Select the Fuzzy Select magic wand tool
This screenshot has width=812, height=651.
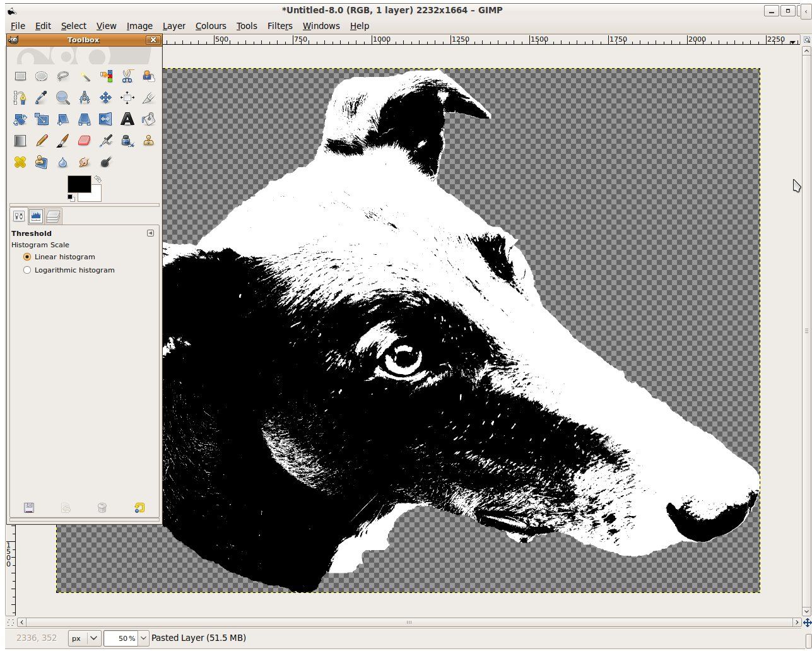click(85, 76)
